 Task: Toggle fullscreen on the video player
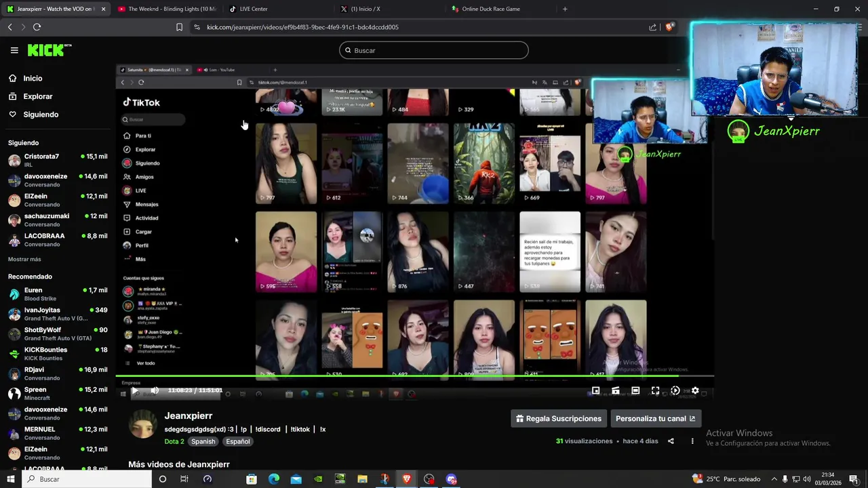pos(655,390)
